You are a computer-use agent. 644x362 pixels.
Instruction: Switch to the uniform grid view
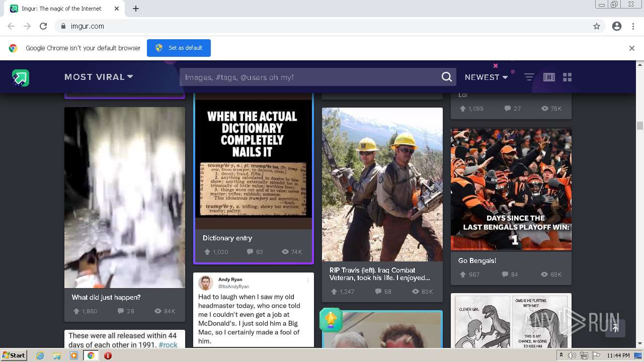click(568, 77)
